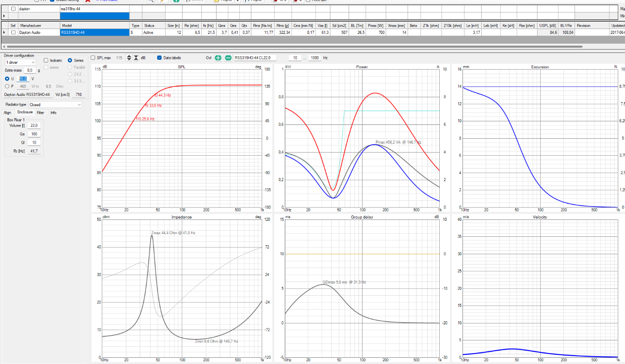Uncheck the Data labels checkbox
This screenshot has height=364, width=625.
click(159, 58)
